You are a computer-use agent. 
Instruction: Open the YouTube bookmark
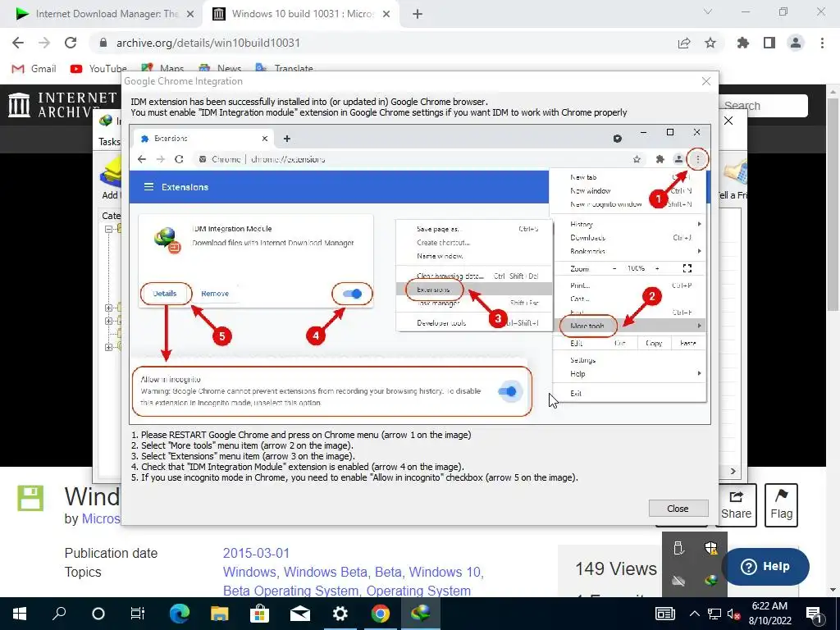pos(98,69)
